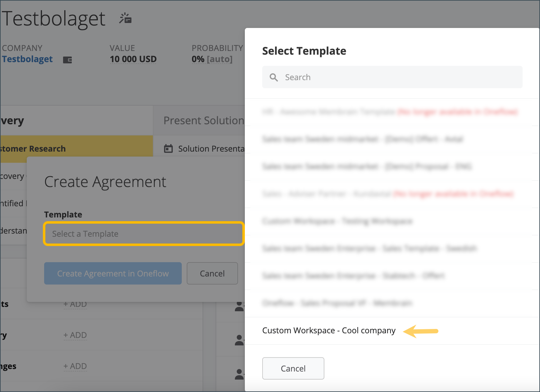Click the template Search input field
Image resolution: width=540 pixels, height=392 pixels.
(x=342, y=77)
